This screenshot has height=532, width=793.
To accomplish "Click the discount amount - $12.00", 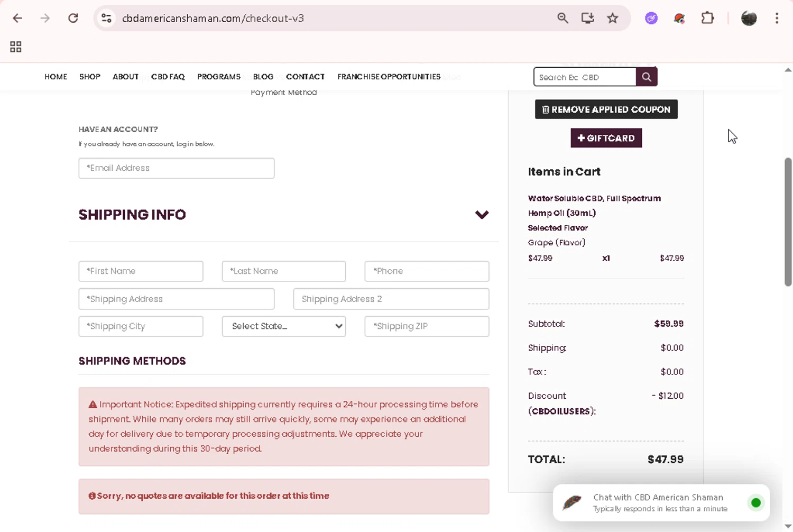I will click(x=668, y=396).
